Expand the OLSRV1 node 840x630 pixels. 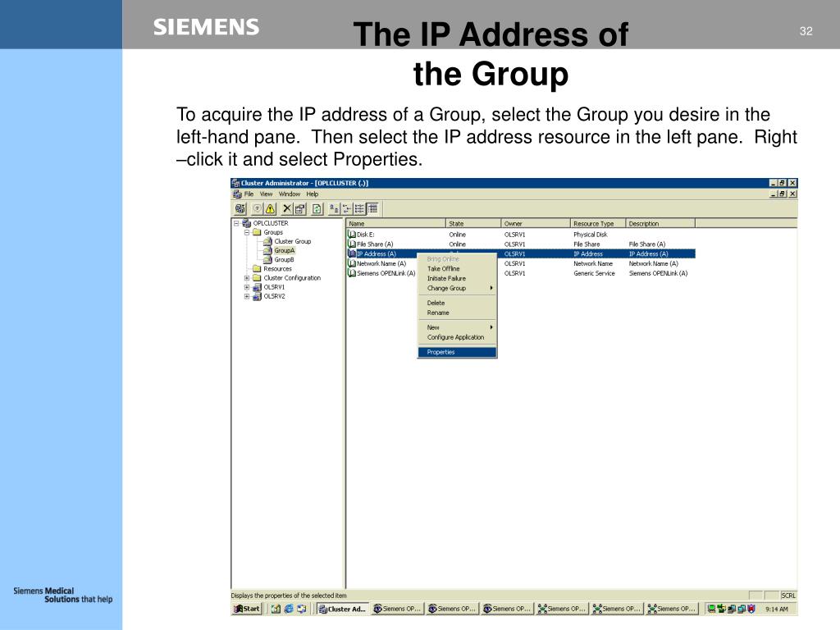pos(247,287)
